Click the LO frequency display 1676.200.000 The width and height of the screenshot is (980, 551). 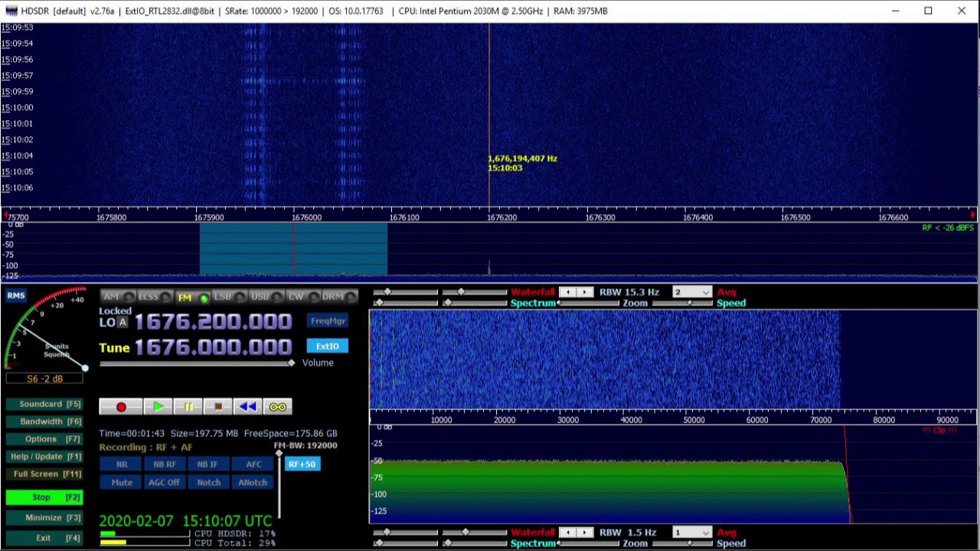pyautogui.click(x=214, y=322)
